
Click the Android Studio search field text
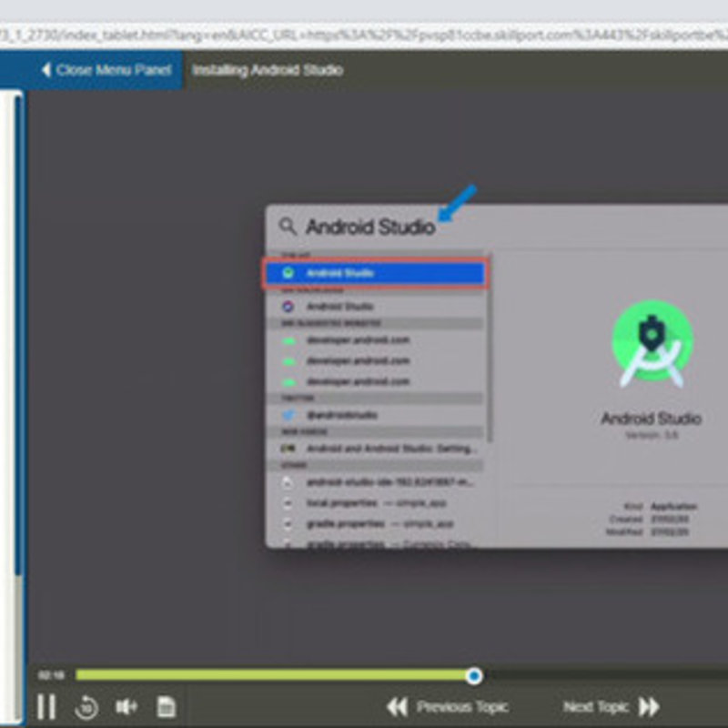(x=370, y=227)
